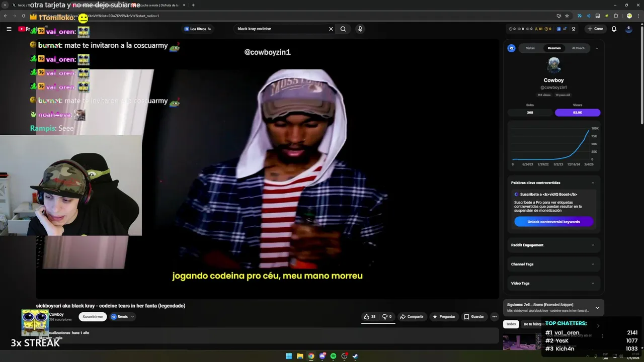The width and height of the screenshot is (644, 362).
Task: Click the magnifier search button
Action: coord(343,29)
